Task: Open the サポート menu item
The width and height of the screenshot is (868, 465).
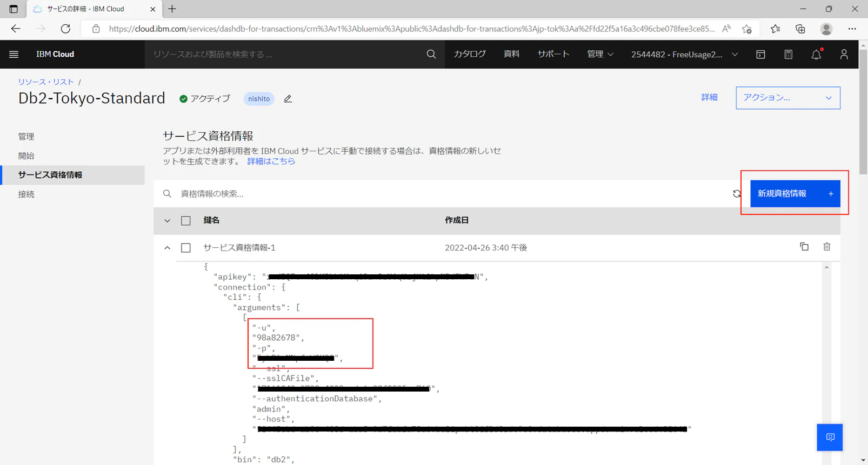Action: pos(553,54)
